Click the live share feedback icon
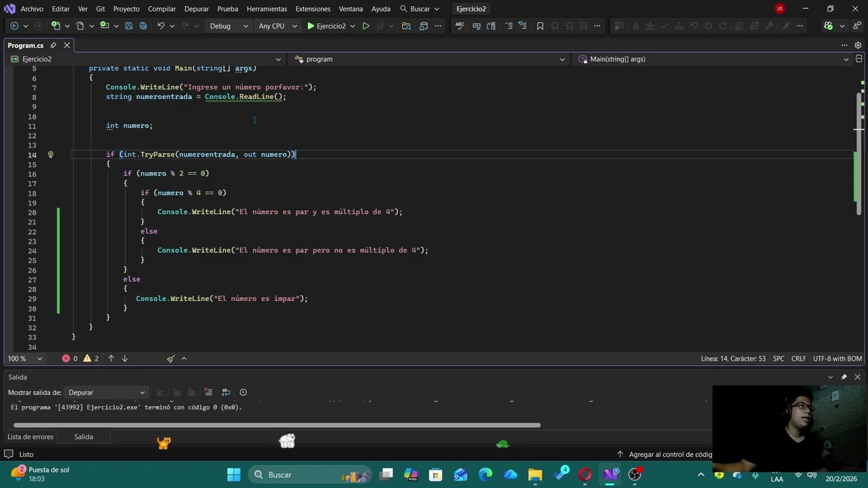 (857, 26)
